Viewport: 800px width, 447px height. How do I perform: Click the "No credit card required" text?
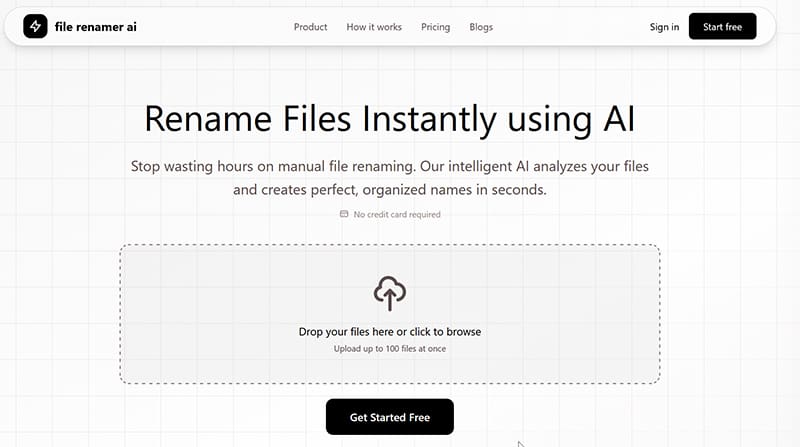pyautogui.click(x=397, y=214)
